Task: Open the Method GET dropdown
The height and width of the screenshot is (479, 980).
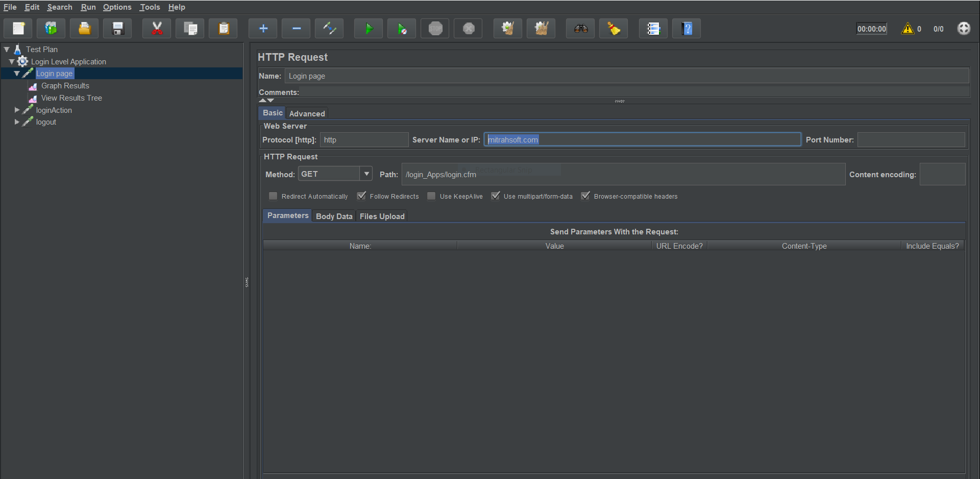Action: (x=366, y=174)
